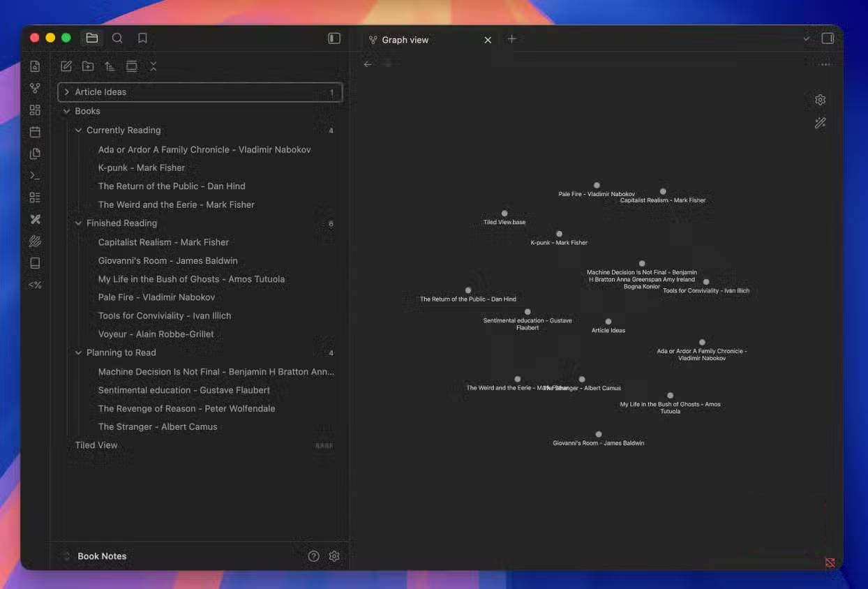868x589 pixels.
Task: Toggle the right sidebar icon
Action: (828, 38)
